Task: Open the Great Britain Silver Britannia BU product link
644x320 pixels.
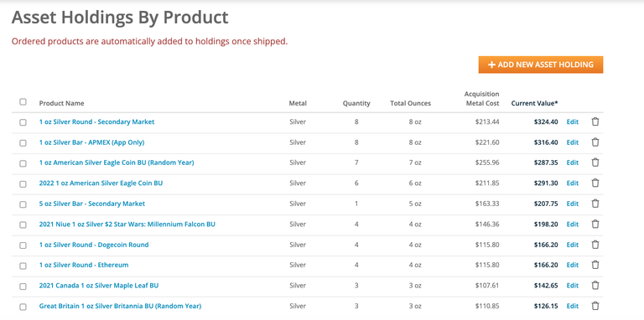Action: point(121,306)
